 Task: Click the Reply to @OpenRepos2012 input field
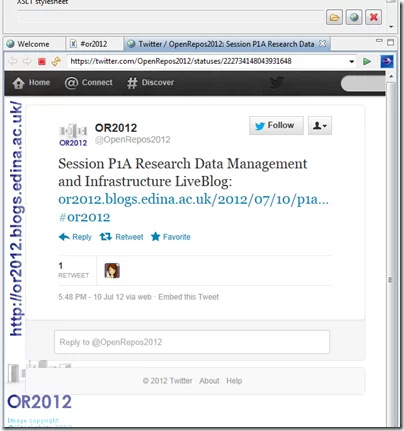[192, 342]
